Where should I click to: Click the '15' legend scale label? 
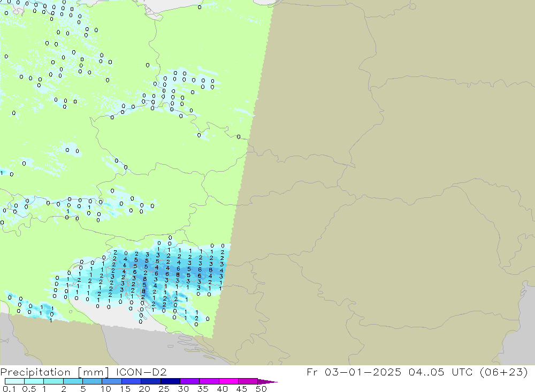point(125,389)
